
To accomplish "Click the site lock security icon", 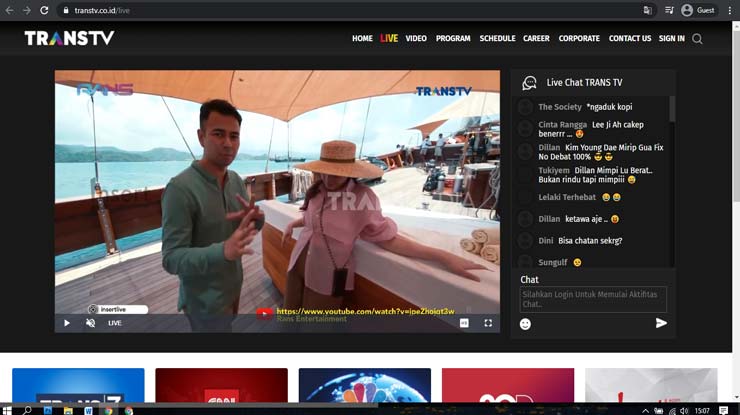I will tap(66, 10).
